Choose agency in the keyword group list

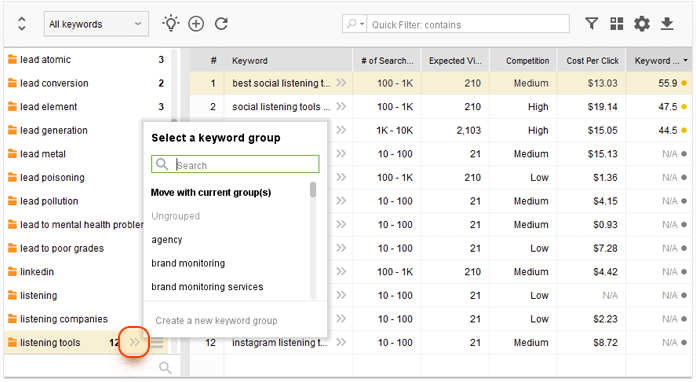167,240
